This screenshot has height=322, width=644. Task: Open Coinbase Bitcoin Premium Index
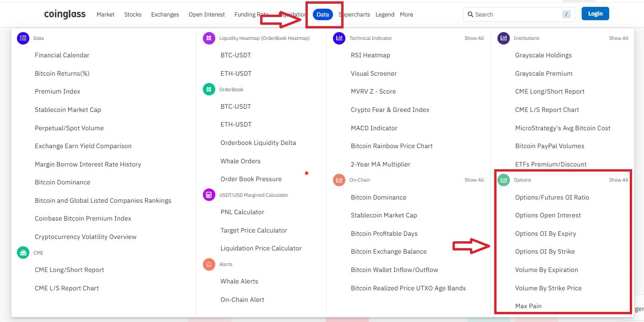tap(83, 218)
